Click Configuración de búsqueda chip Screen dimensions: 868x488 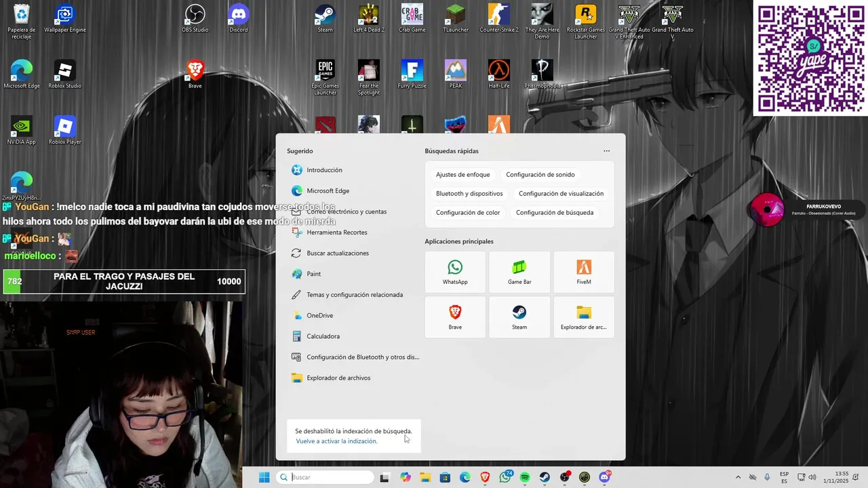pos(555,213)
